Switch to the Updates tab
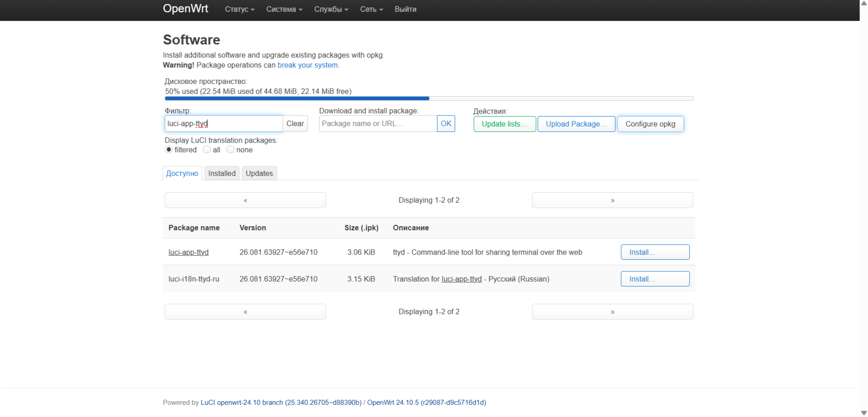Image resolution: width=868 pixels, height=417 pixels. point(259,173)
